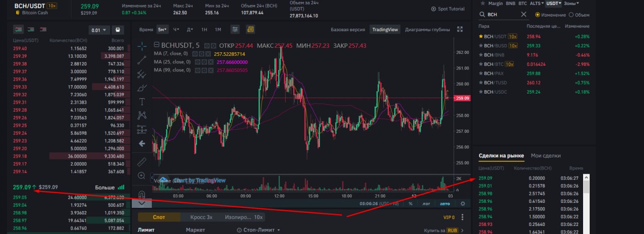Select the Изолиро... 10x tab
The image size is (644, 234).
244,217
